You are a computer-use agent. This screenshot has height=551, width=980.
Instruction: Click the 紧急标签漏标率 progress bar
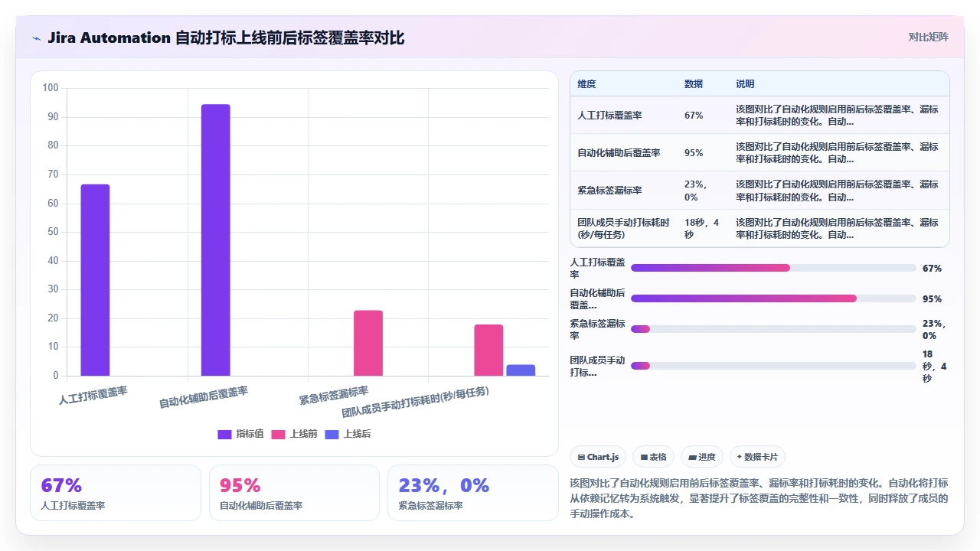(773, 329)
